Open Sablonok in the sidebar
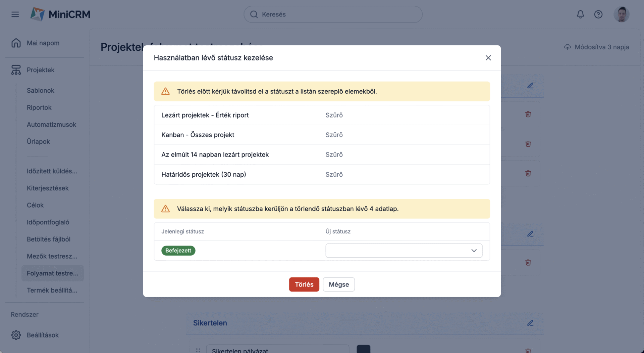The width and height of the screenshot is (644, 353). [x=41, y=90]
